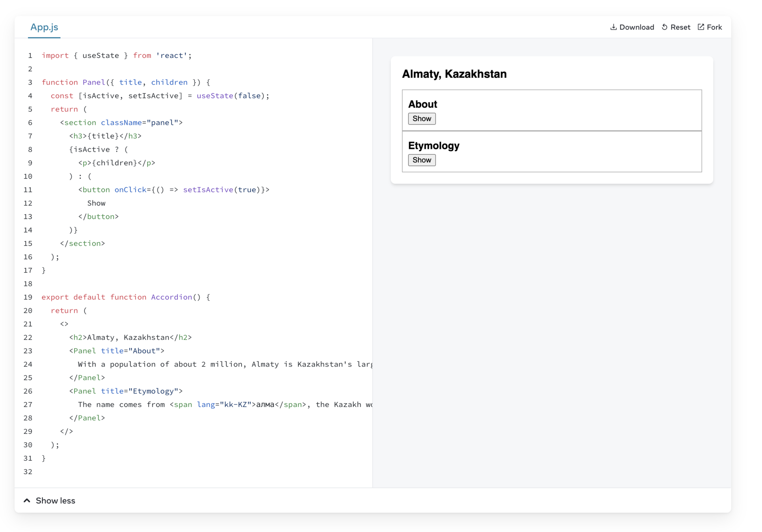Click the Etymology panel heading
This screenshot has width=762, height=532.
coord(433,145)
